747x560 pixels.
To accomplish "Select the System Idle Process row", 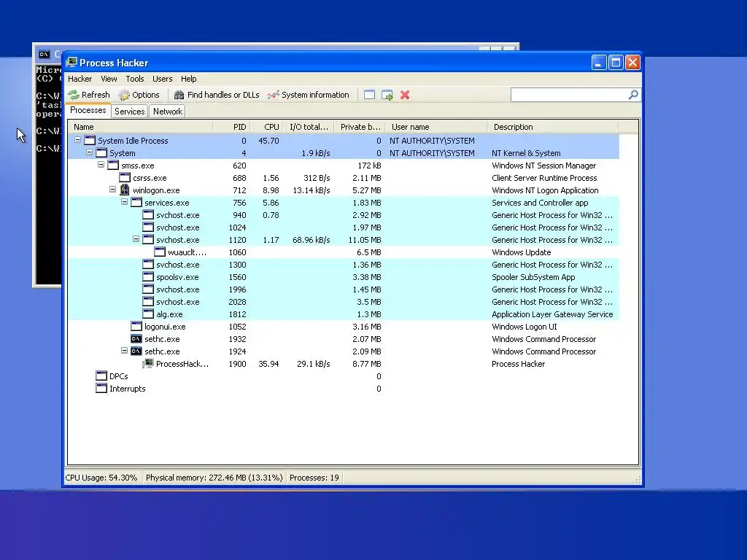I will click(x=344, y=141).
